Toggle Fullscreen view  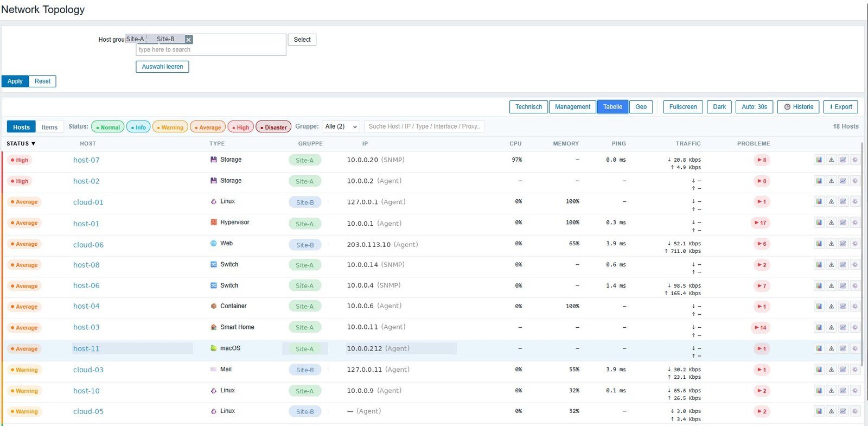click(683, 107)
